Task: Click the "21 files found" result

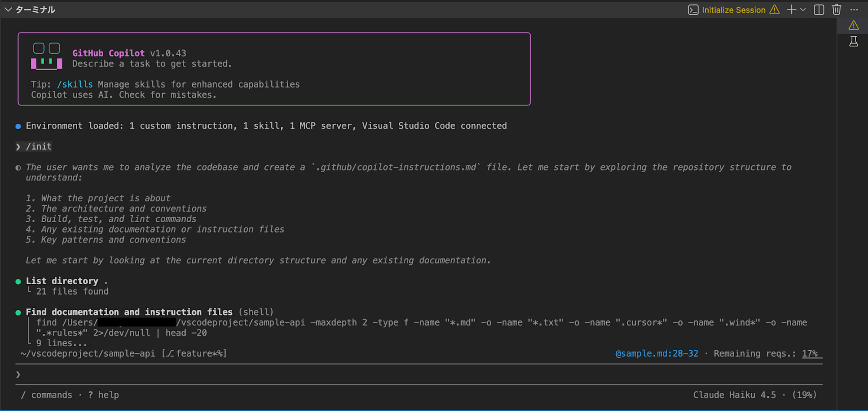Action: (72, 292)
